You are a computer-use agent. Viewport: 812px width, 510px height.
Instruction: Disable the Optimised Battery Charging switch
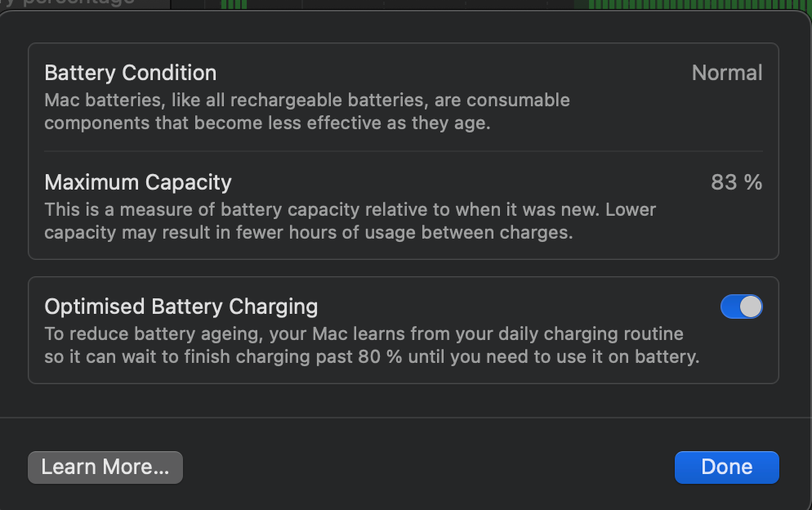[x=741, y=306]
